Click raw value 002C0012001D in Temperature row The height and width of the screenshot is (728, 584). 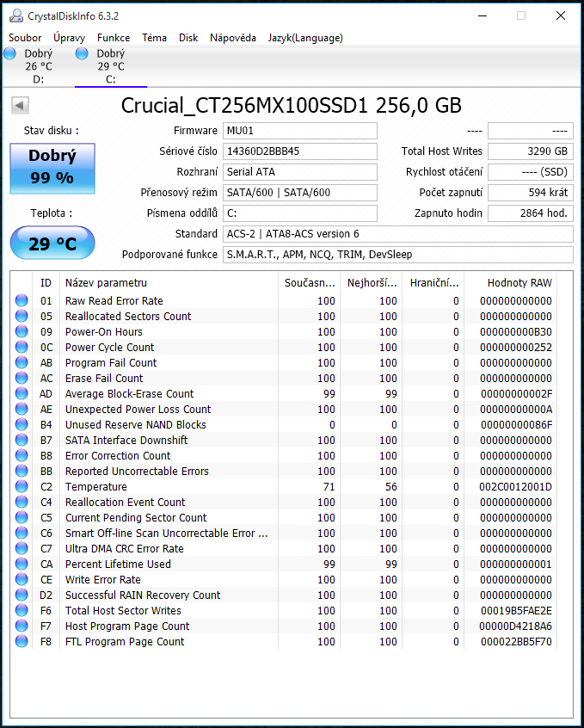tap(515, 486)
